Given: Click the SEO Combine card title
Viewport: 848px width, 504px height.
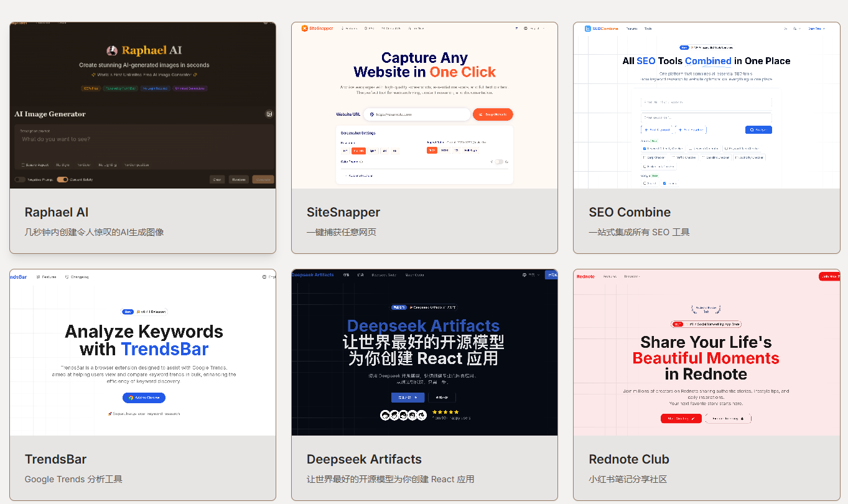Looking at the screenshot, I should click(630, 212).
